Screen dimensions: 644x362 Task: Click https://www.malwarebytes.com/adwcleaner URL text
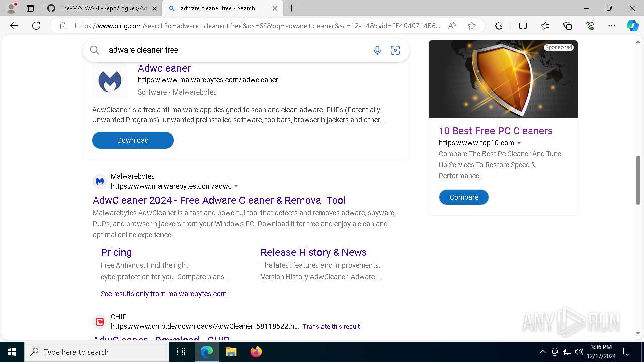(x=208, y=80)
